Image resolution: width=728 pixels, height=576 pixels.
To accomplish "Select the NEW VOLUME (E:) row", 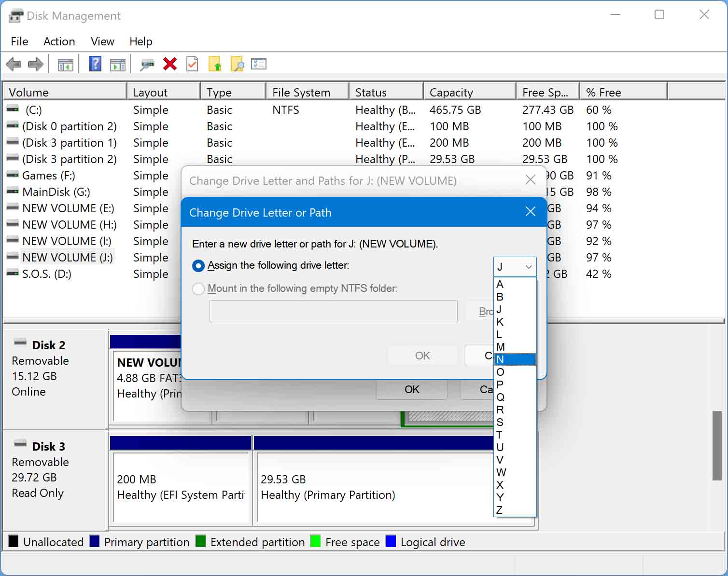I will click(x=68, y=208).
